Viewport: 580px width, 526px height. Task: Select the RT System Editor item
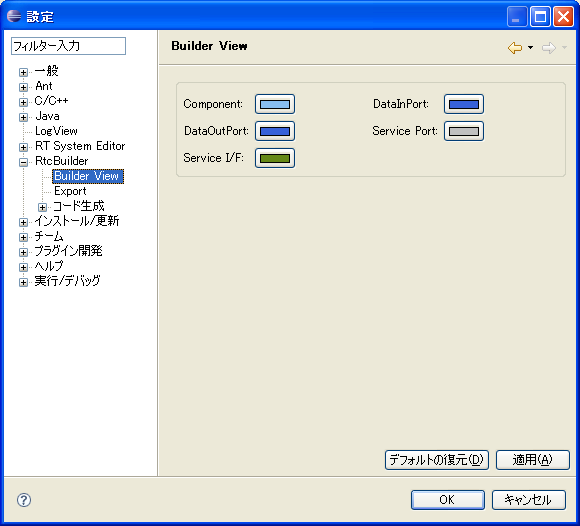click(x=80, y=146)
